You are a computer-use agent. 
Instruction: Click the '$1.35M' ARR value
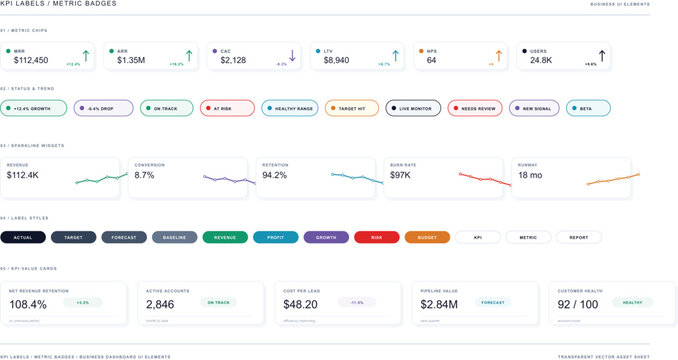coord(131,60)
